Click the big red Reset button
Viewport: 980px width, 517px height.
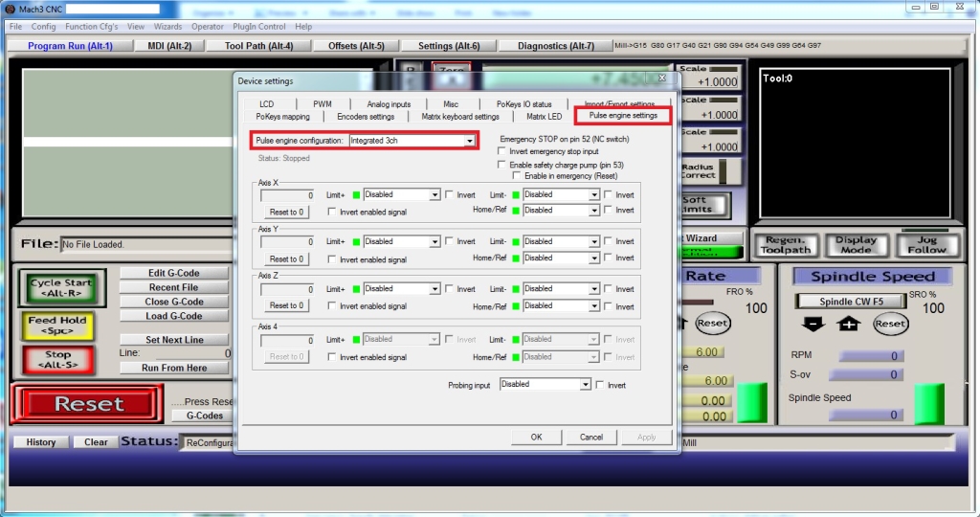point(87,404)
